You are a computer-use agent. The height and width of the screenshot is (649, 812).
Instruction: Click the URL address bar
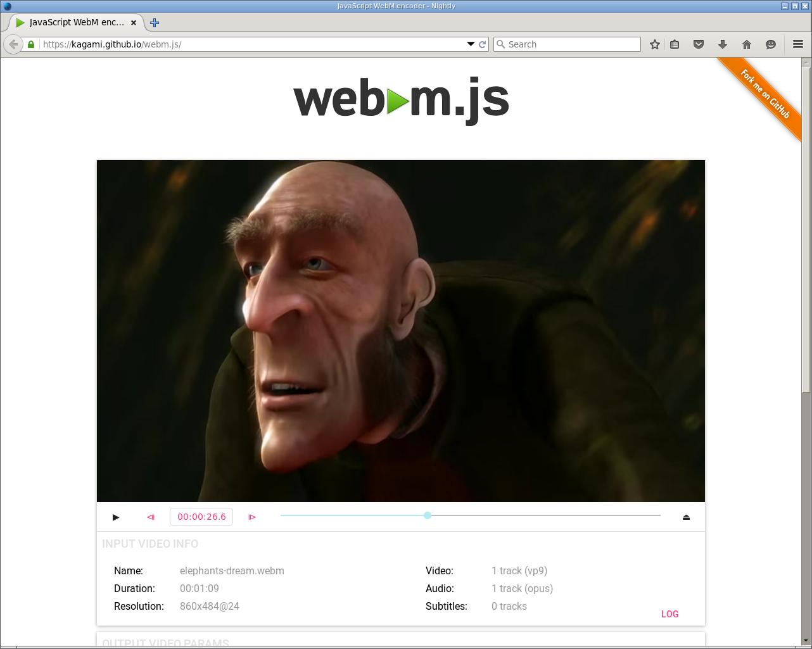click(253, 44)
